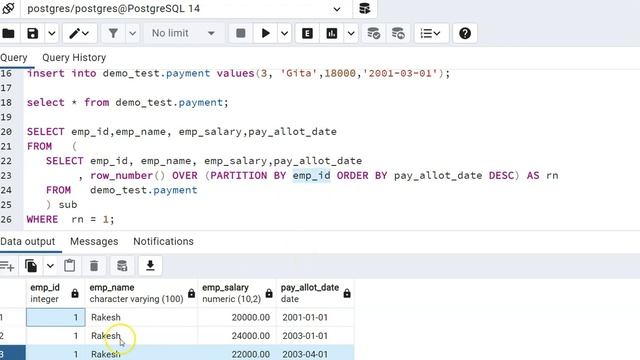Click the new connection database icon
The image size is (640, 360).
(x=364, y=8)
